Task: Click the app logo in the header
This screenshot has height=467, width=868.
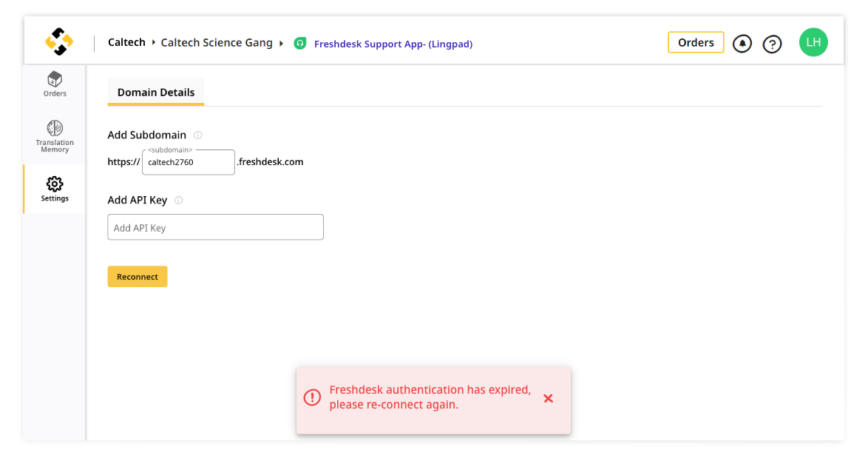Action: tap(58, 42)
